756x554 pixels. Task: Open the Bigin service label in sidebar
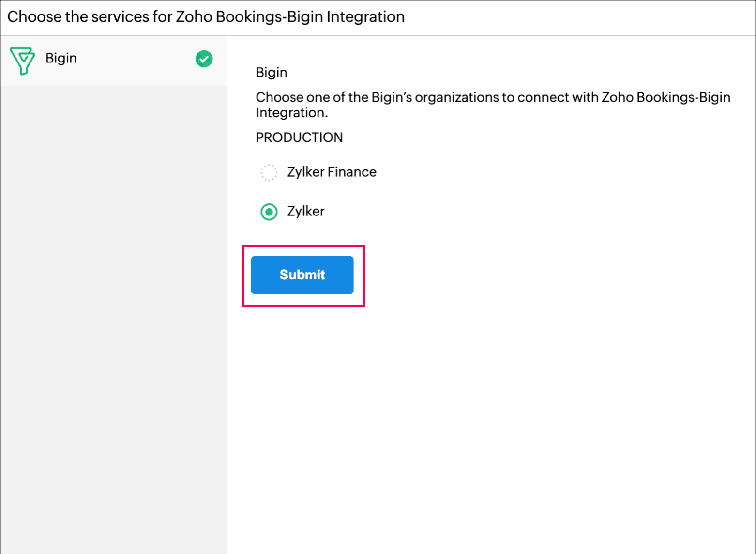61,59
